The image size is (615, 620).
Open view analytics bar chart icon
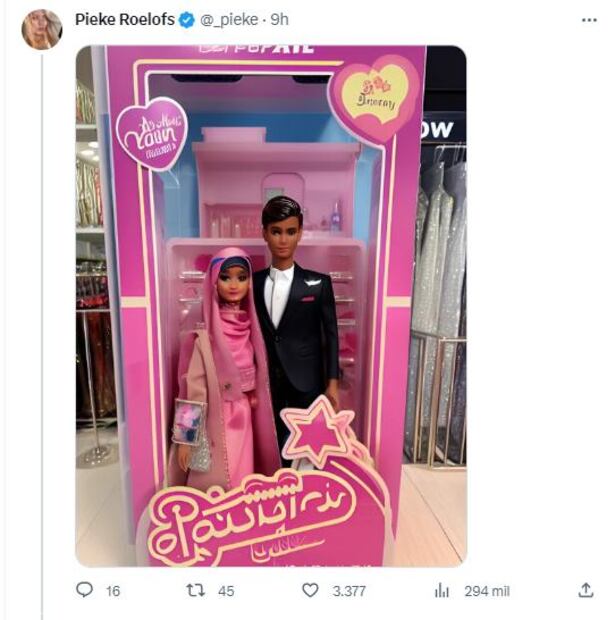[x=442, y=590]
